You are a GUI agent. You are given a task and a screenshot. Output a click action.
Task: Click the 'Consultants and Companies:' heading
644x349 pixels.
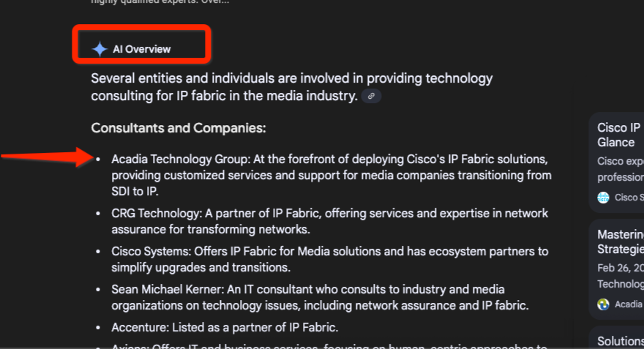click(178, 128)
